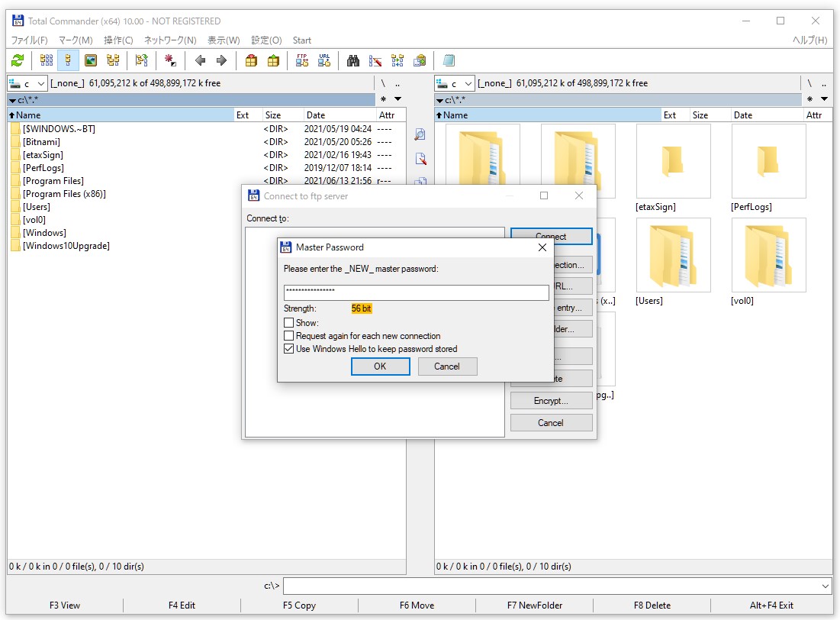Click Cancel in Connect to ftp server dialog
This screenshot has width=840, height=620.
pos(551,423)
